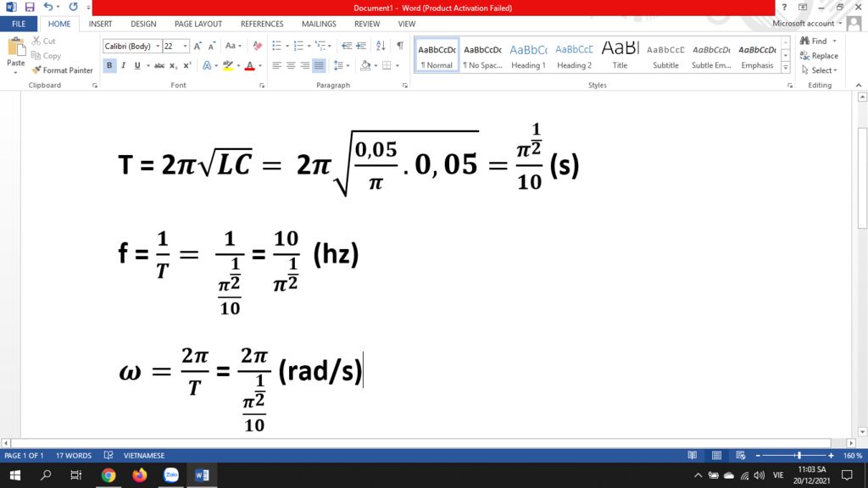Toggle subscript formatting
868x488 pixels.
pos(173,65)
